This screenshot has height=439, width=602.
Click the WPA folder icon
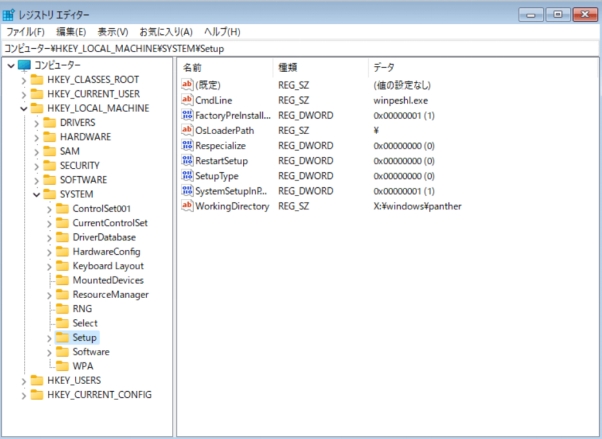(x=62, y=366)
